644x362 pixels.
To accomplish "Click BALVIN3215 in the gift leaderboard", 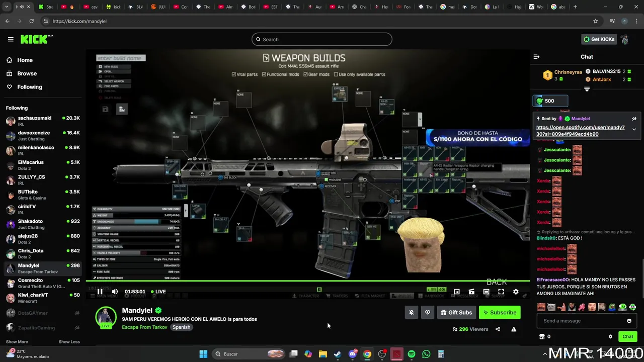I will tap(606, 71).
